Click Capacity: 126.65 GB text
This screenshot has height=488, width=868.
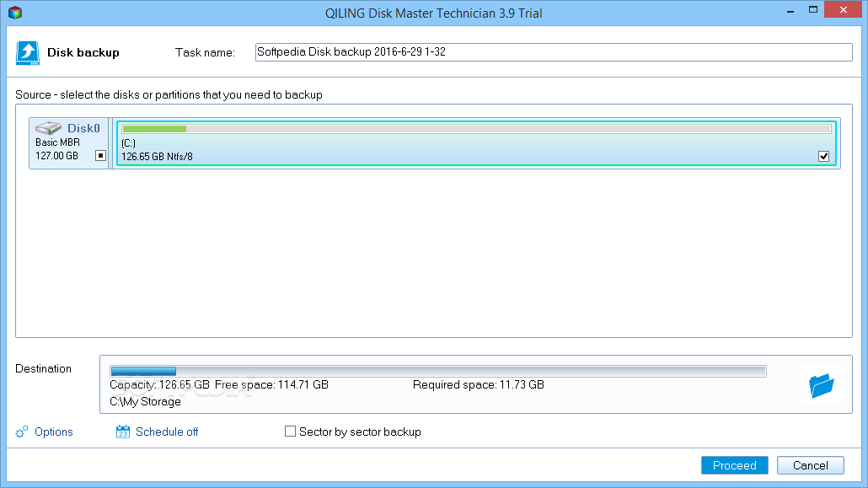click(x=159, y=385)
